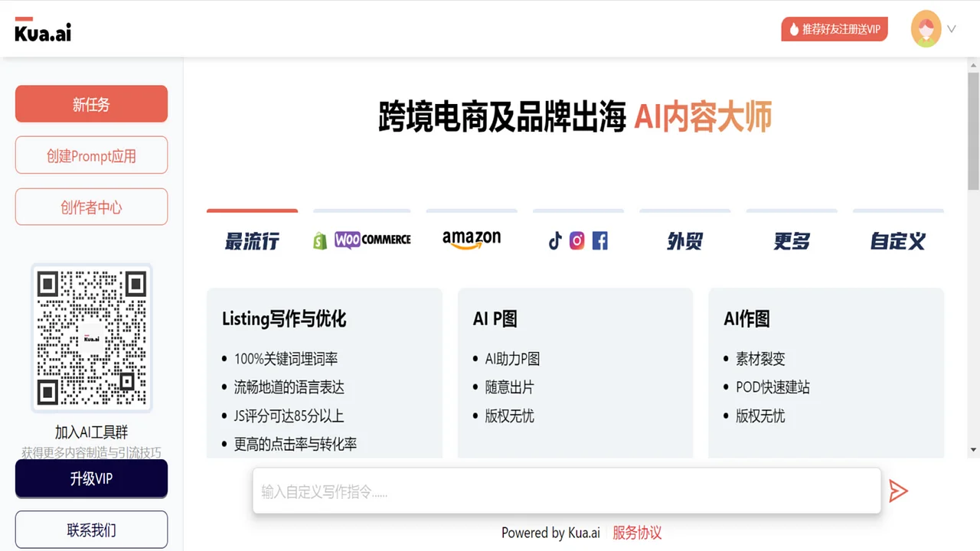Select the Shopify icon in the tab bar
Viewport: 980px width, 551px height.
[x=319, y=240]
